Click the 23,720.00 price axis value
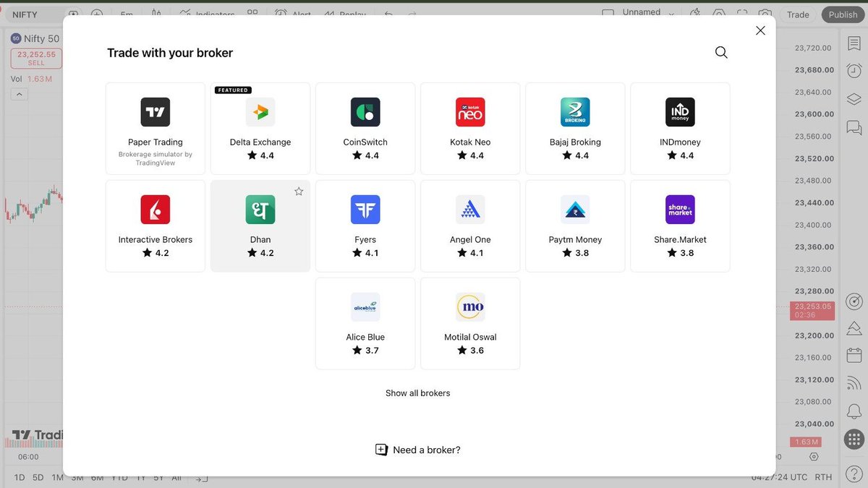Image resolution: width=868 pixels, height=488 pixels. (813, 48)
